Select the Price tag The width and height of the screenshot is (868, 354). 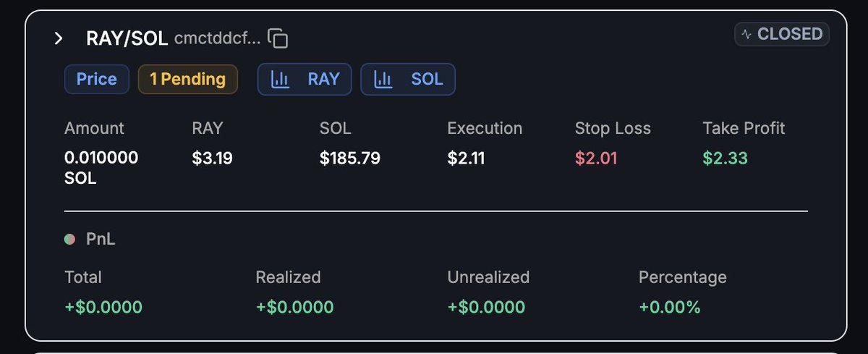tap(97, 80)
